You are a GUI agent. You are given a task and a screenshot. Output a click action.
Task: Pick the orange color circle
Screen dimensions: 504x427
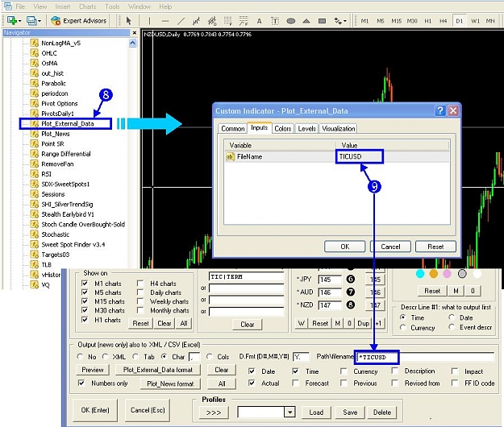434,274
